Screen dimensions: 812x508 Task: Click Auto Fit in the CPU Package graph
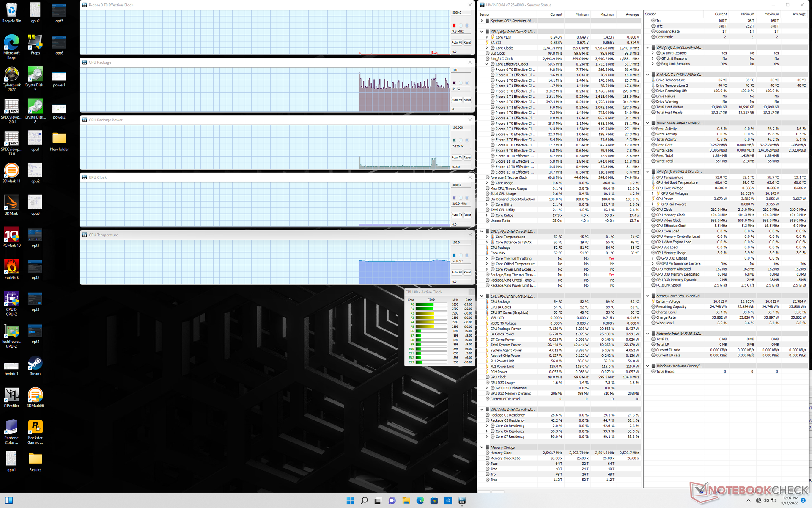click(x=456, y=100)
